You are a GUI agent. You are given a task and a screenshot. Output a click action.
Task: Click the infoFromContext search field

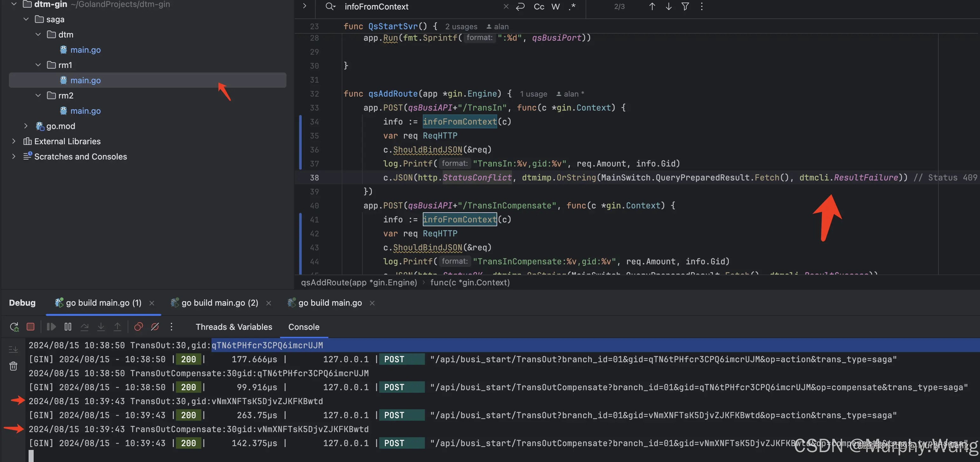pos(419,6)
